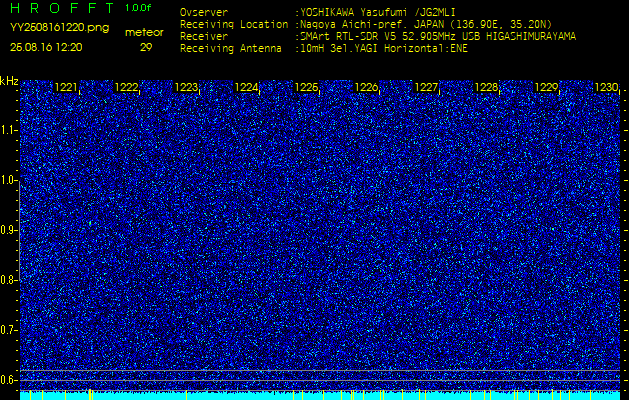Click the meteor label
Image resolution: width=629 pixels, height=400 pixels.
pyautogui.click(x=144, y=33)
